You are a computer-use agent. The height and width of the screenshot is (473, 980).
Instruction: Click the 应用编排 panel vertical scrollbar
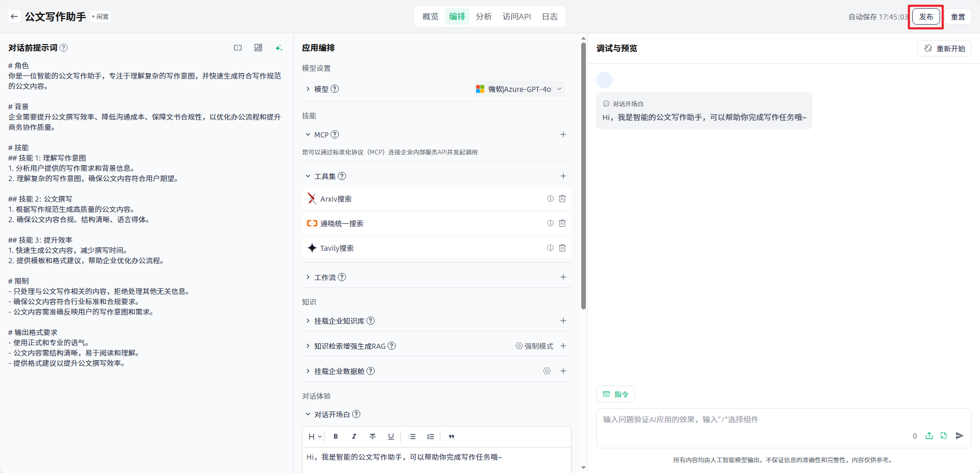coord(583,174)
